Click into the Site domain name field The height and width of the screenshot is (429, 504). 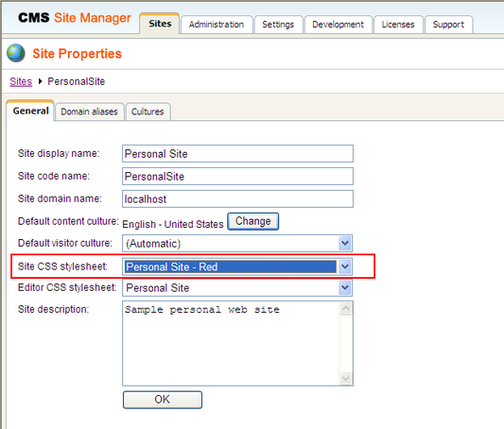[x=237, y=198]
